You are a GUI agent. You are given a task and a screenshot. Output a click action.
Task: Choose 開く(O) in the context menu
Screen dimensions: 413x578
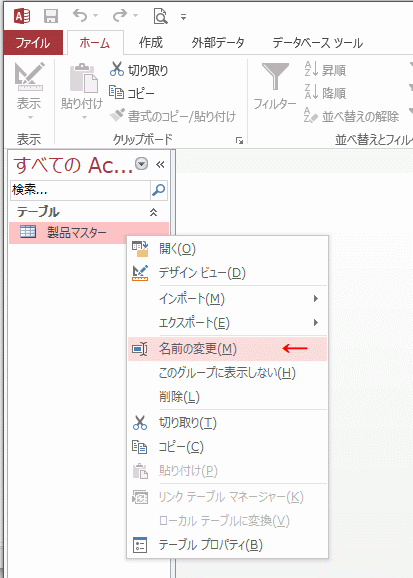tap(228, 249)
